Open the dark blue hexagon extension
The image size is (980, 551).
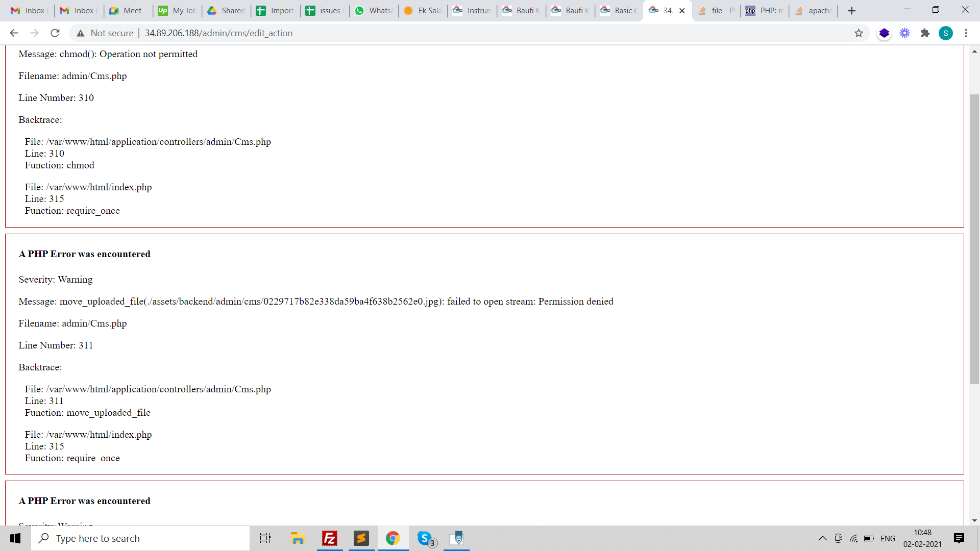click(884, 33)
